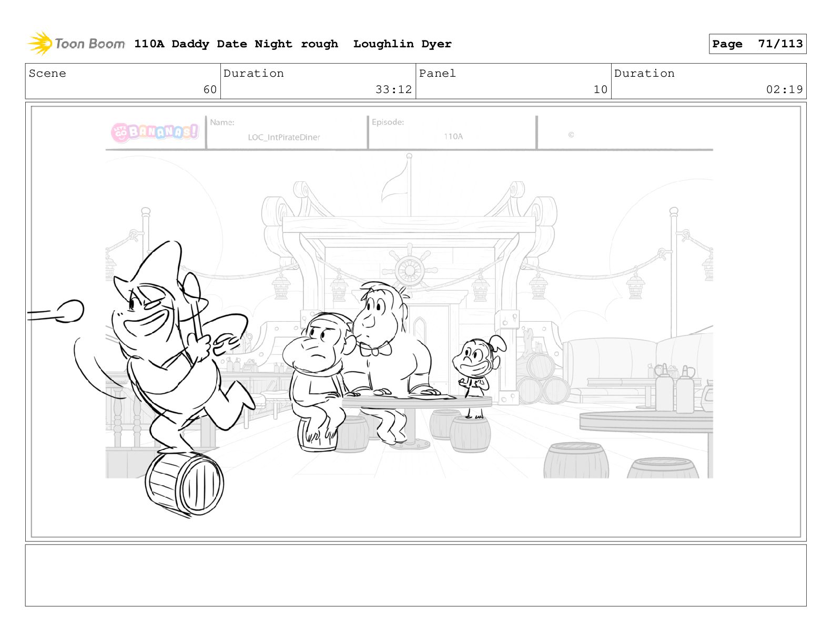Screen dimensions: 832x644
Task: Click episode value '110A' in the layout header
Action: click(453, 137)
